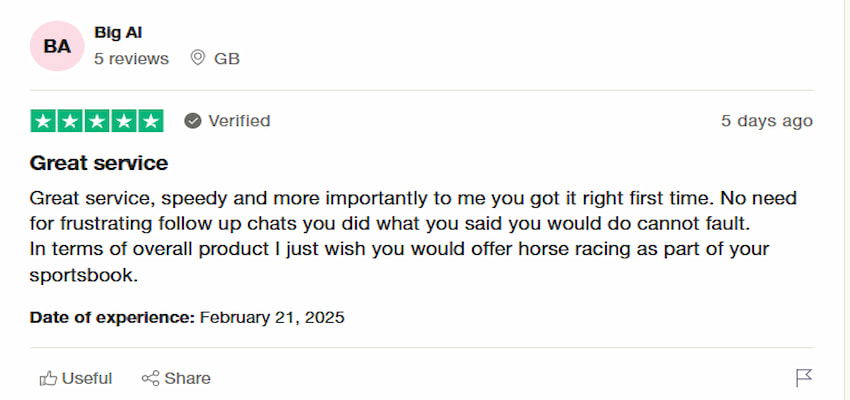Open the Big Al reviewer profile
This screenshot has height=400, width=850.
[118, 33]
